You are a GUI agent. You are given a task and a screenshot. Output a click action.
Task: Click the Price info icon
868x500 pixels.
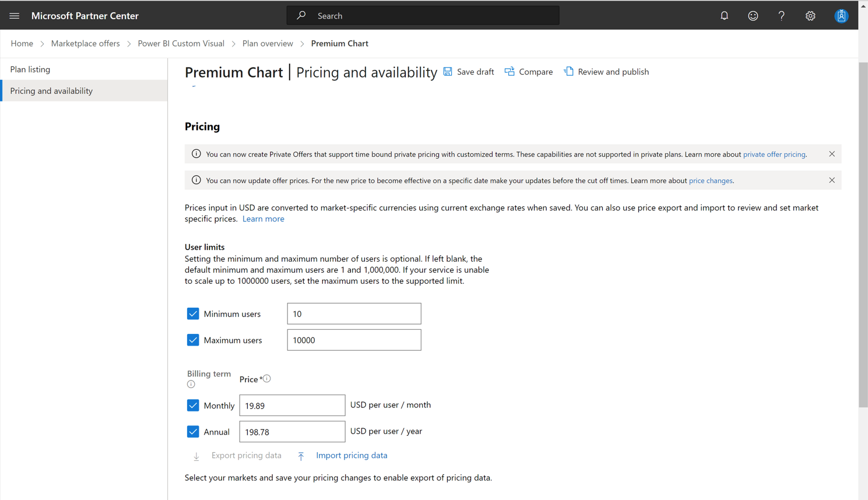267,378
